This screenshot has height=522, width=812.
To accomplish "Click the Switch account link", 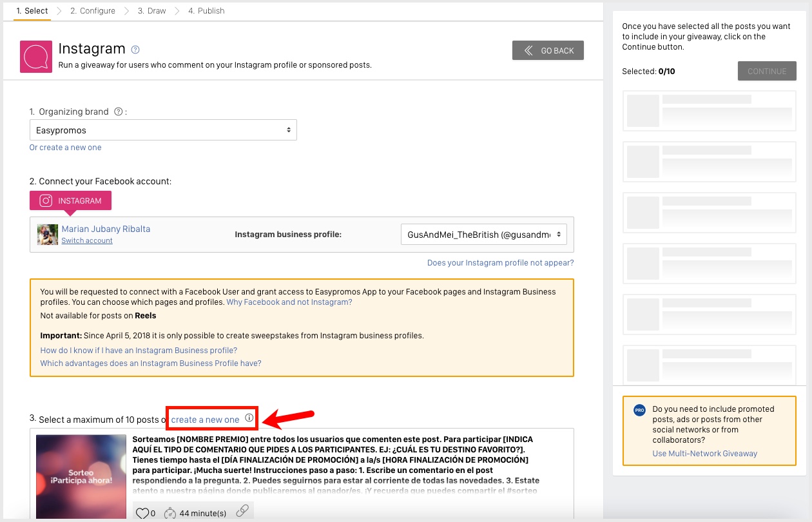I will [x=87, y=240].
